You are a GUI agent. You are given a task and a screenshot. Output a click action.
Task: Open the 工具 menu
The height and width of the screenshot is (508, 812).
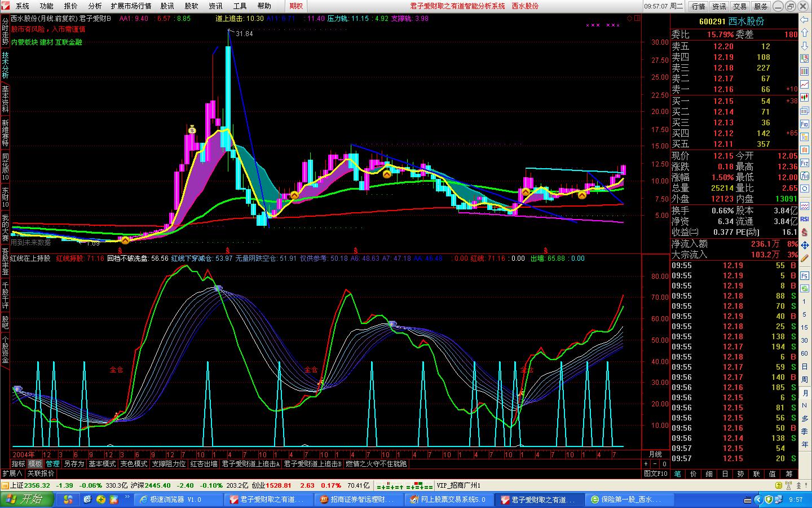[240, 6]
